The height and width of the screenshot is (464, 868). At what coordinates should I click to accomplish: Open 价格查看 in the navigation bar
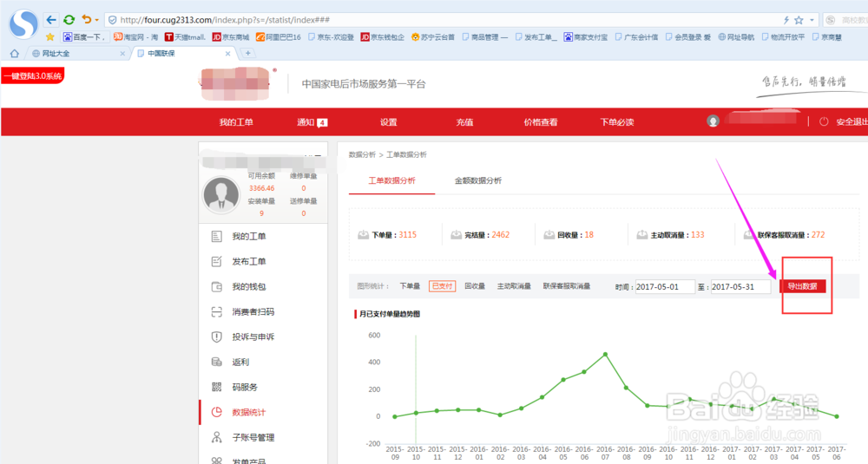[x=541, y=122]
